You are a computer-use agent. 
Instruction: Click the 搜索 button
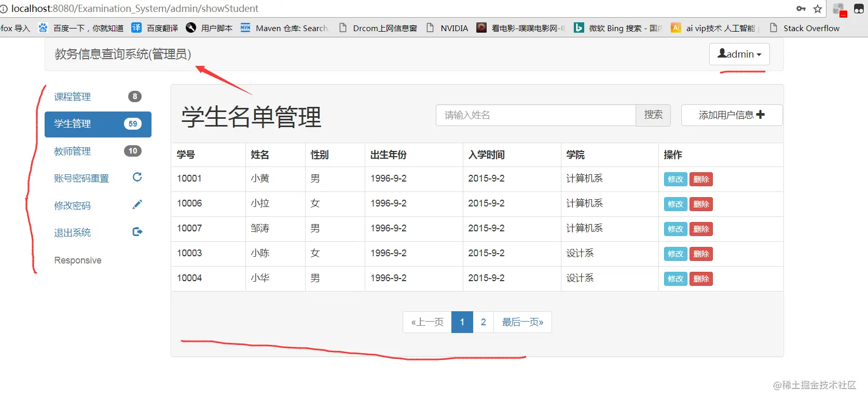tap(653, 115)
